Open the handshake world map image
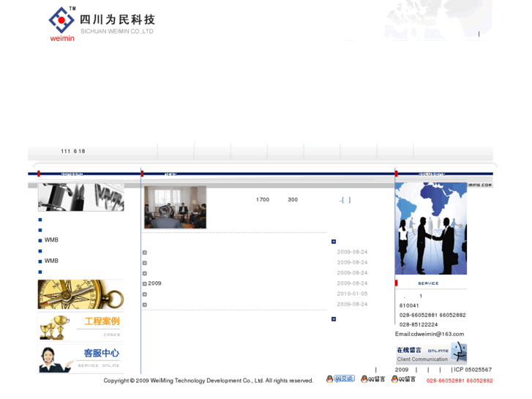 tap(431, 228)
